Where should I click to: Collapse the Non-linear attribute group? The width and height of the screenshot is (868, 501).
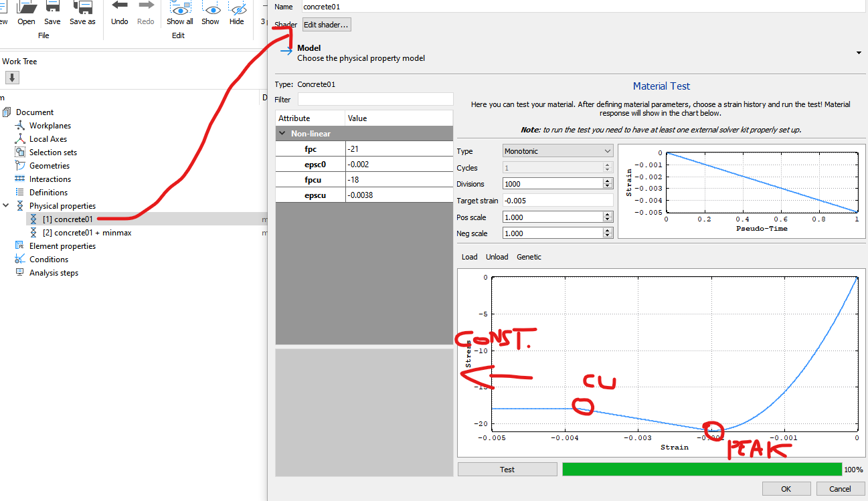(x=282, y=134)
